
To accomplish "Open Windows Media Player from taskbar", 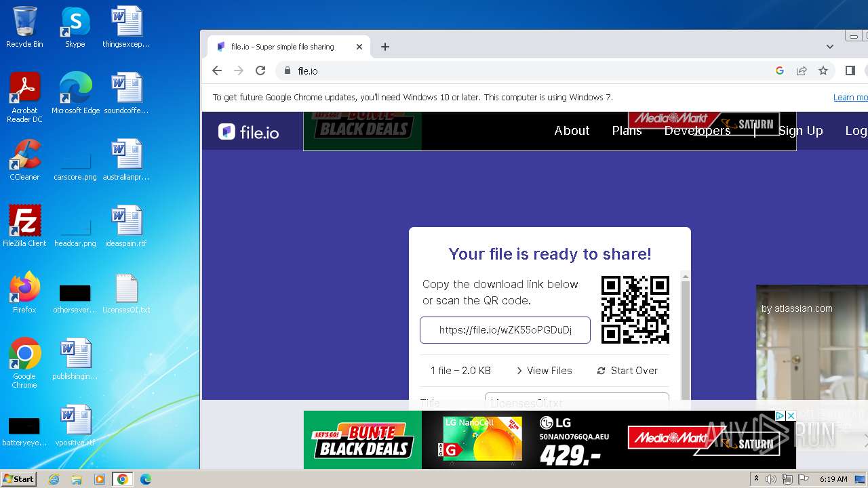I will point(100,479).
